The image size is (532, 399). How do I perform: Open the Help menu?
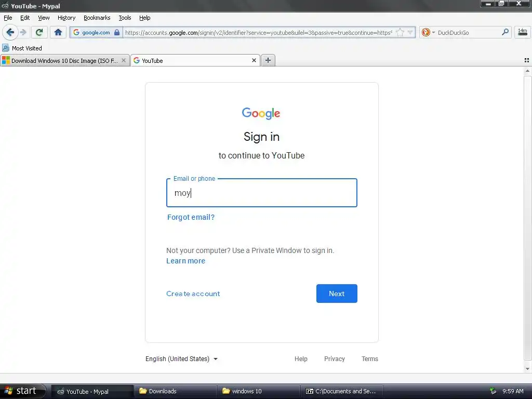[x=145, y=18]
